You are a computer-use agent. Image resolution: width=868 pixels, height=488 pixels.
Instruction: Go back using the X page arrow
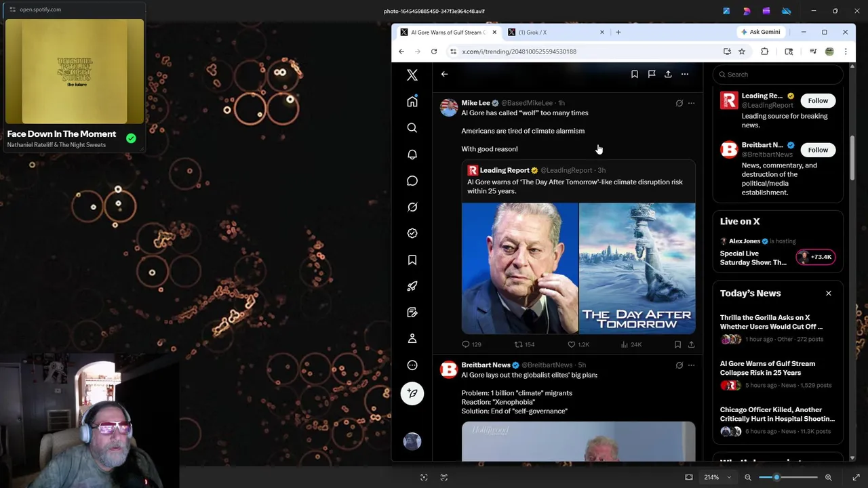[444, 74]
